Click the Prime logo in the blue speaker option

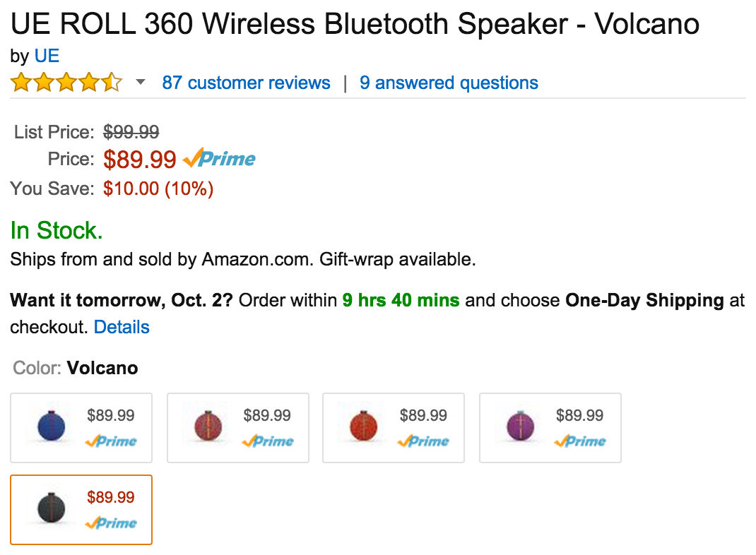coord(111,441)
